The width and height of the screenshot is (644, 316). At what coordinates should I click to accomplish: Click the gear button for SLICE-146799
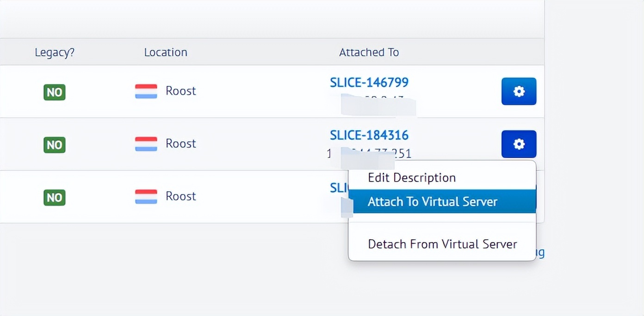(x=519, y=91)
